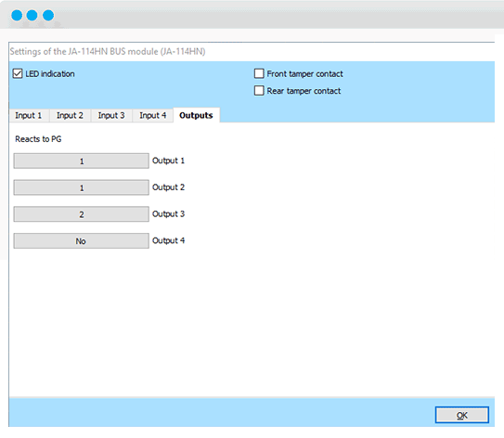Switch to the Input 1 tab
The width and height of the screenshot is (504, 438).
click(x=29, y=115)
